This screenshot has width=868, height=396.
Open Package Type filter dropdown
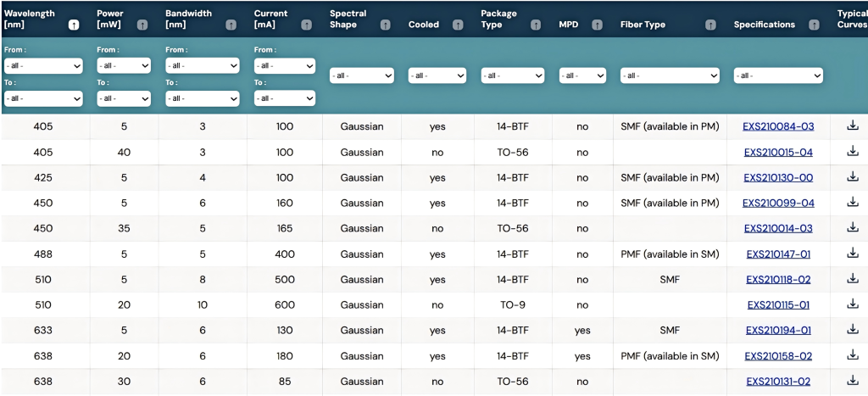[513, 75]
